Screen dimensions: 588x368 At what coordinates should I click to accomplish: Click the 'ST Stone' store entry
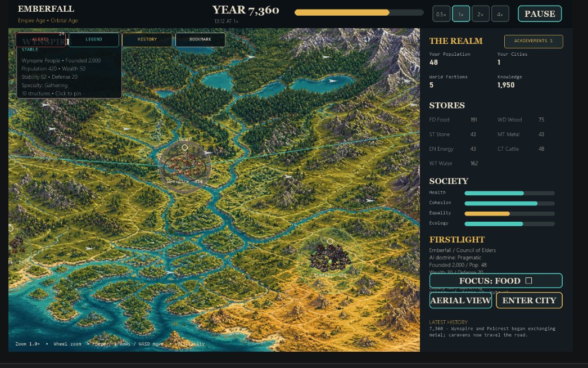453,134
